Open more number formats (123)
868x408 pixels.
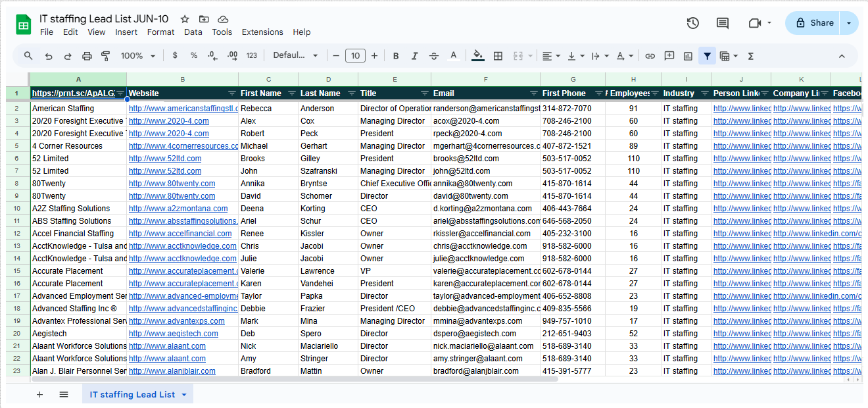pos(252,56)
